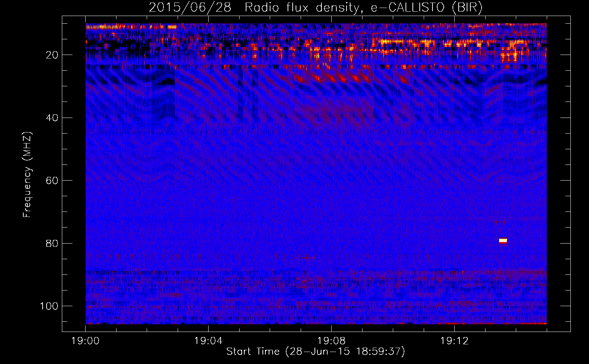Screen dimensions: 589x364
Task: Click the 19:04 time tick label
Action: 208,341
